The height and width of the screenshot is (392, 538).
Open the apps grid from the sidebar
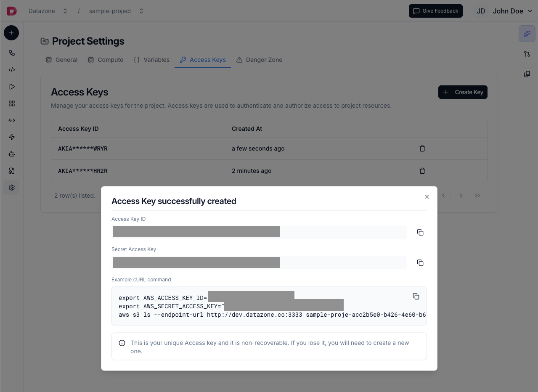coord(11,103)
